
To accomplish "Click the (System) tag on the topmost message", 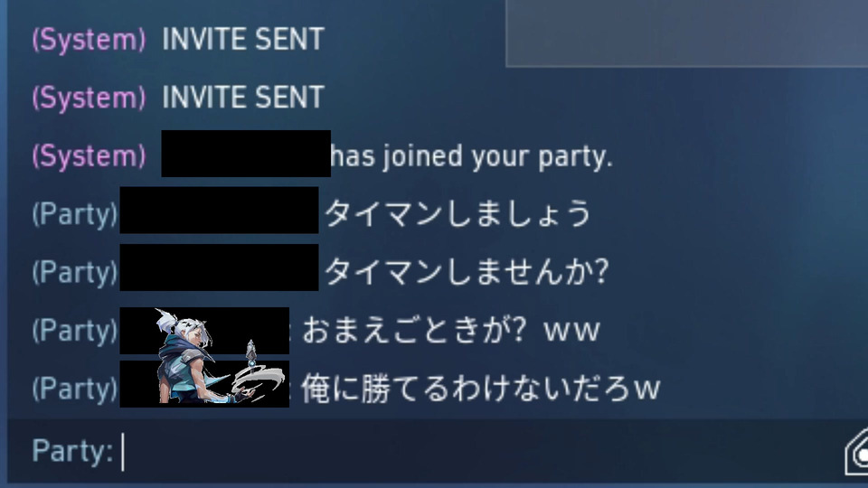I will point(90,40).
